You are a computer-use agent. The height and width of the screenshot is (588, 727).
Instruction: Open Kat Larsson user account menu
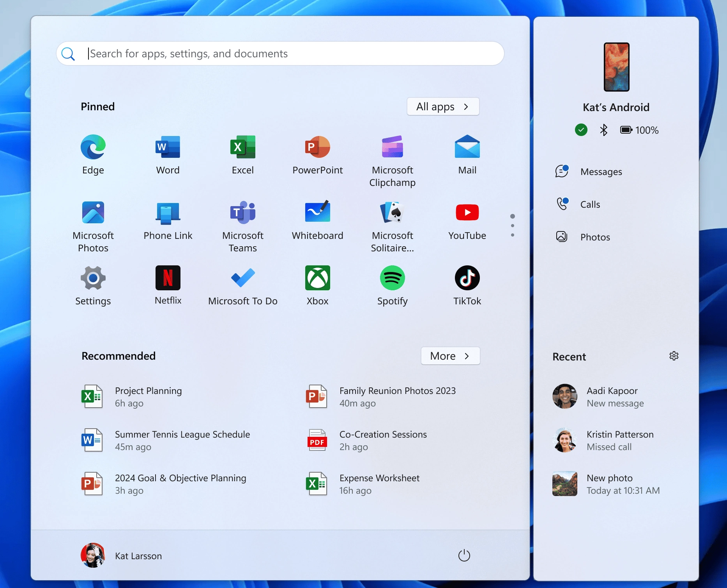point(121,556)
